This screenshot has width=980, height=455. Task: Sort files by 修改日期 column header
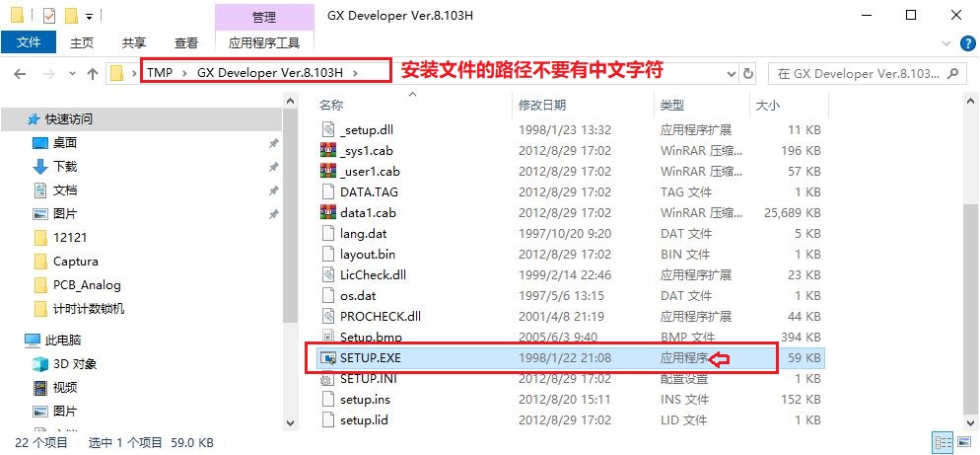point(542,105)
